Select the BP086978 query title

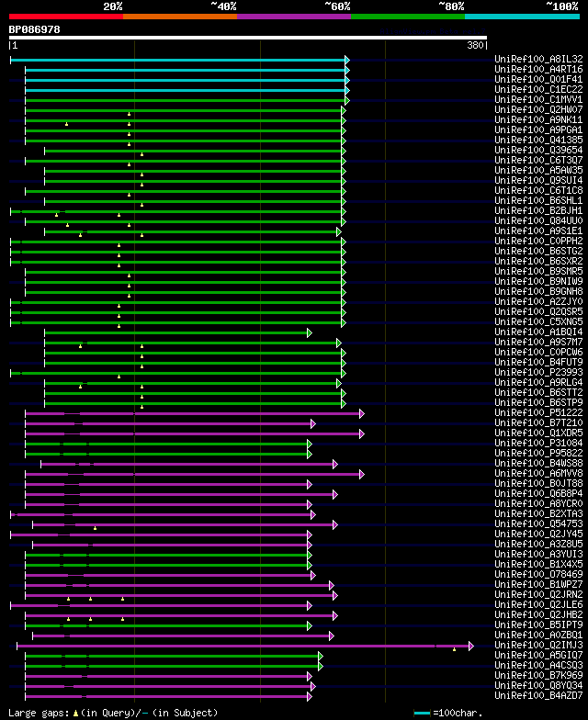point(35,29)
